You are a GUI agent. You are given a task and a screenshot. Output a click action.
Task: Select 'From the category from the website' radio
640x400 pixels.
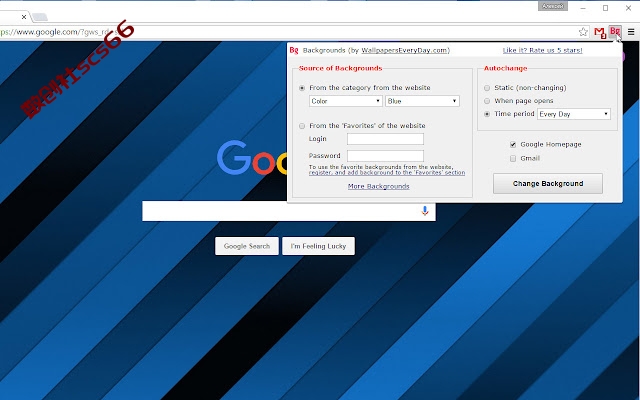(302, 88)
